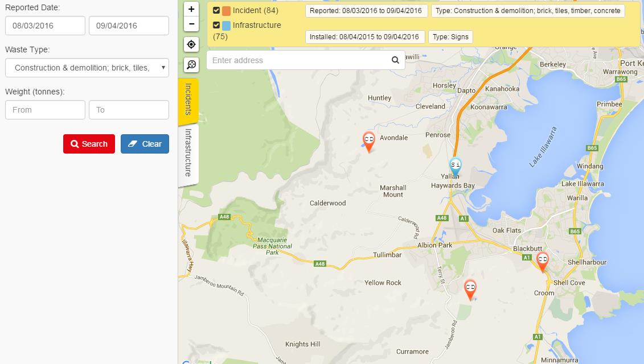Click the blue Infrastructure color swatch
Image resolution: width=644 pixels, height=364 pixels.
point(226,26)
